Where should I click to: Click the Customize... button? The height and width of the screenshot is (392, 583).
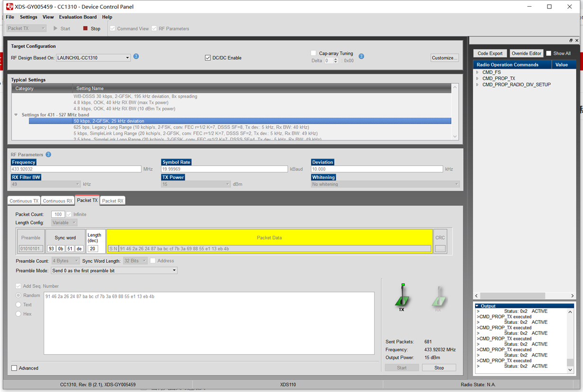coord(445,58)
